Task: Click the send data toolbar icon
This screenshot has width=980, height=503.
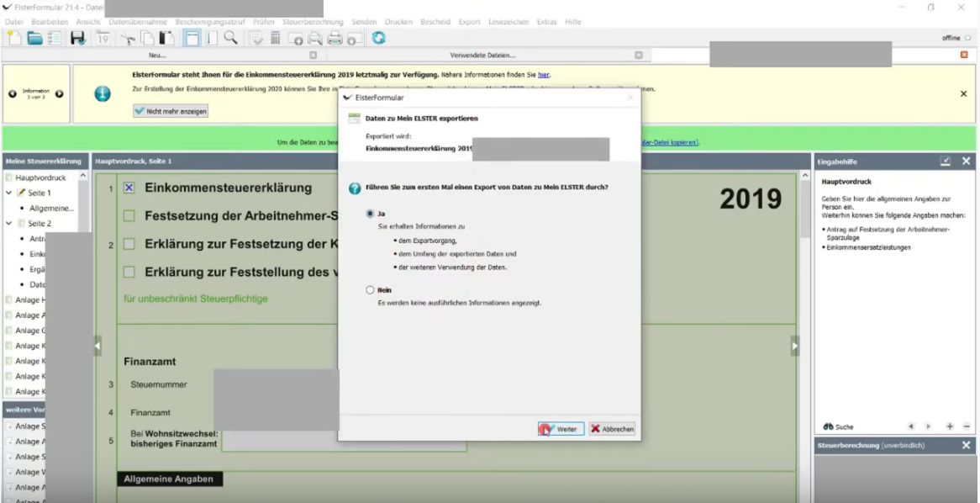Action: coord(295,38)
